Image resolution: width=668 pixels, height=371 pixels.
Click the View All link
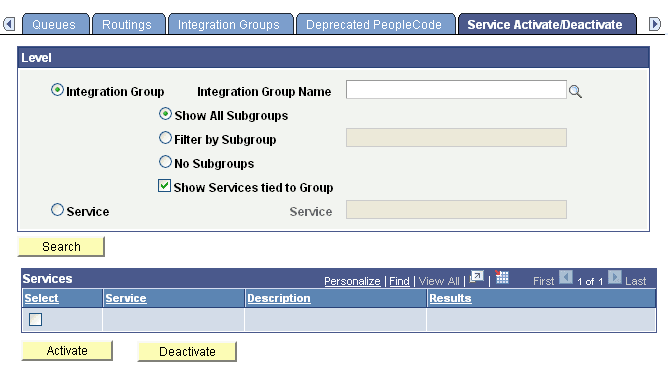tap(439, 281)
